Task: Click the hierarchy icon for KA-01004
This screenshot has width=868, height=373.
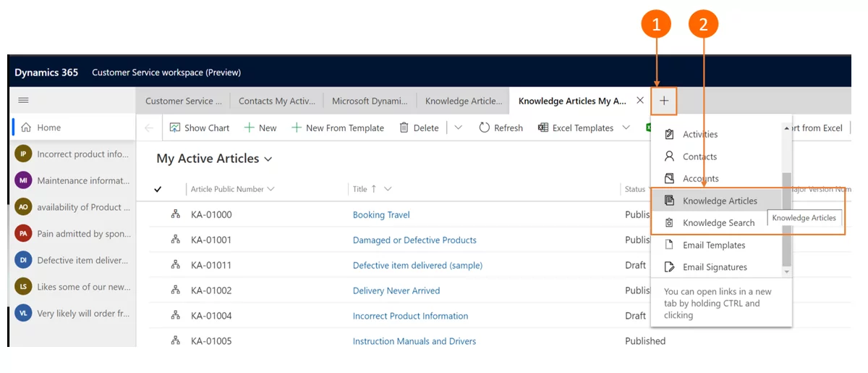Action: pos(175,316)
